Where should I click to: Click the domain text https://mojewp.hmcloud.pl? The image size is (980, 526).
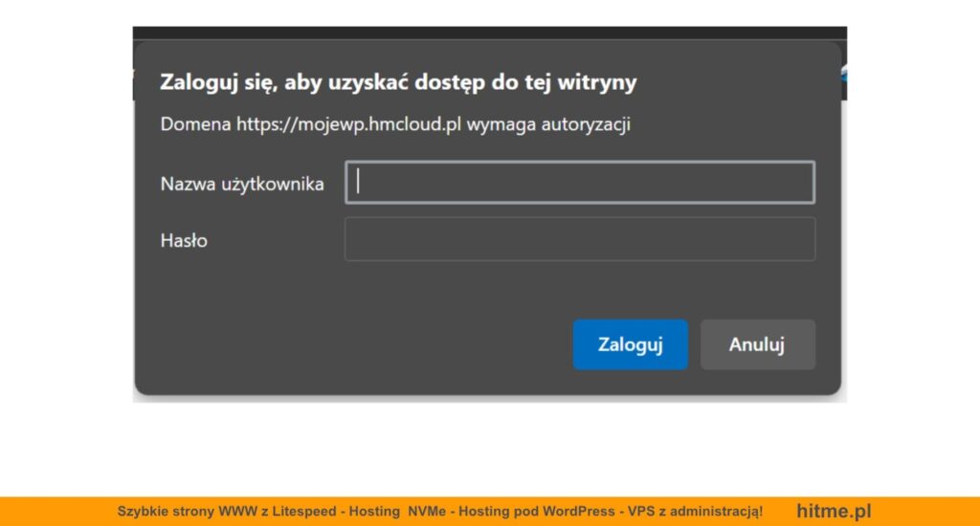click(348, 124)
